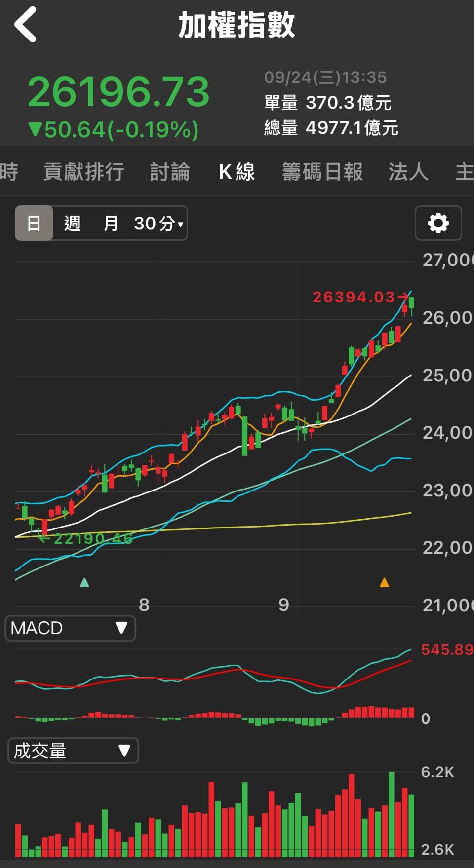Open the 30分 interval dropdown
The width and height of the screenshot is (474, 868).
click(158, 223)
